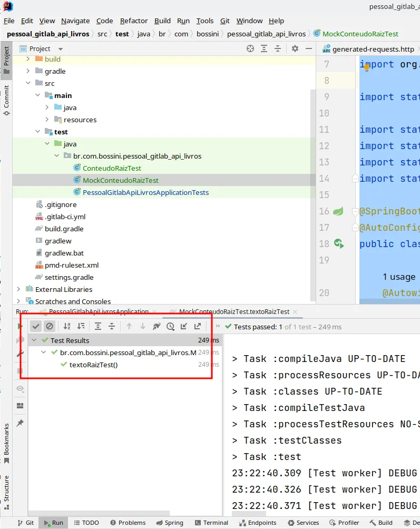The height and width of the screenshot is (529, 420).
Task: Expand the gradle folder
Action: (28, 71)
